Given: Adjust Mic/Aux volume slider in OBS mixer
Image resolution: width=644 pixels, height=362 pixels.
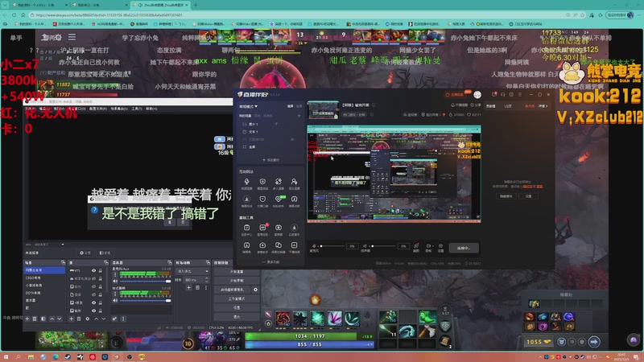Looking at the screenshot, I should coord(145,281).
